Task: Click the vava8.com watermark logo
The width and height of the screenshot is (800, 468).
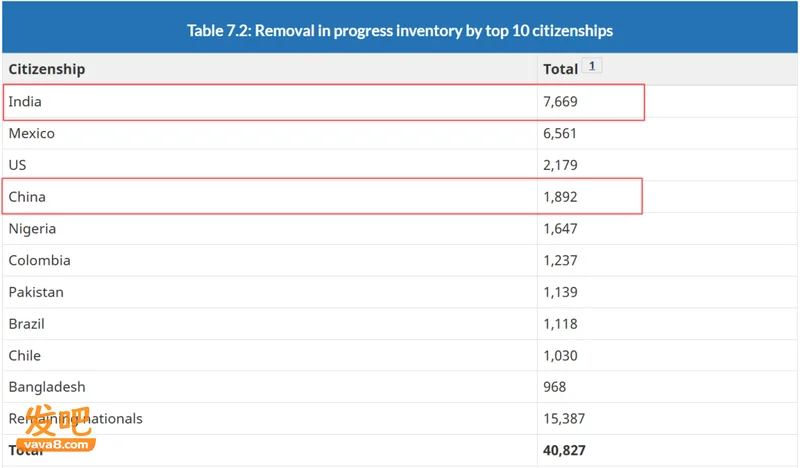Action: coord(56,428)
